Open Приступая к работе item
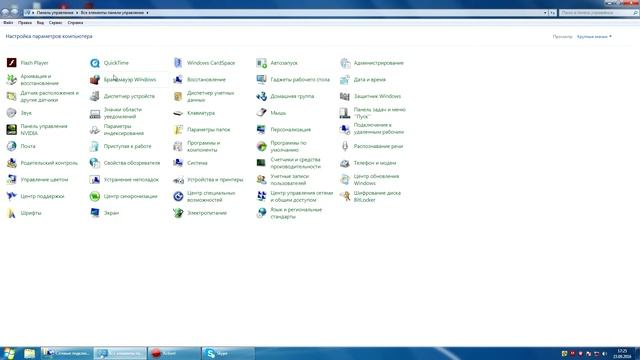Screen dimensions: 640x360 120,146
